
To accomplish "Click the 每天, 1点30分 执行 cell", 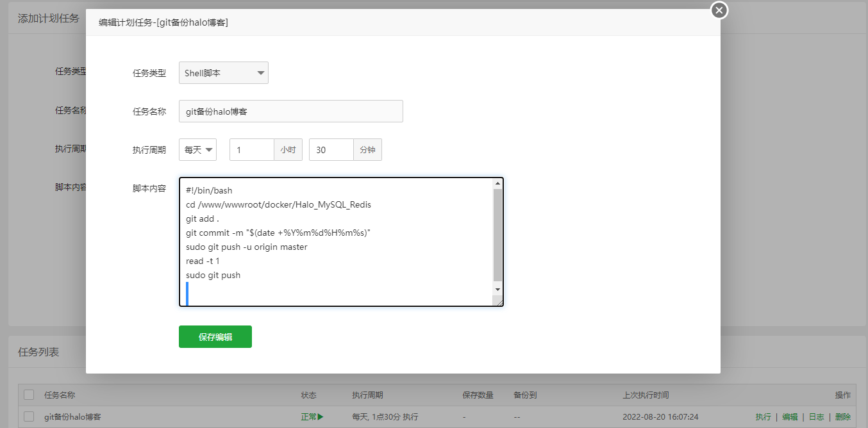I will [385, 416].
